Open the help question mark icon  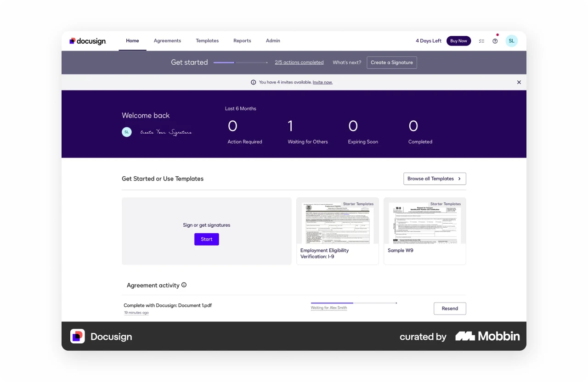pos(495,41)
